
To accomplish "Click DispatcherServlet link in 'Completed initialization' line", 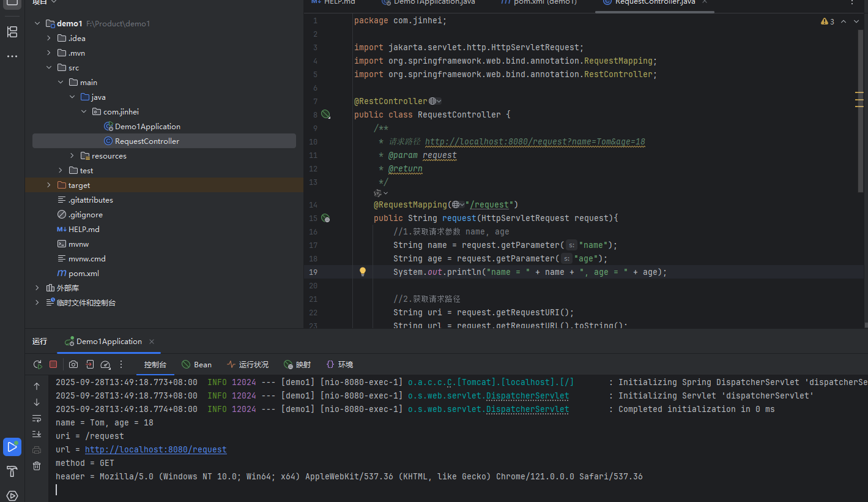I will [x=528, y=409].
